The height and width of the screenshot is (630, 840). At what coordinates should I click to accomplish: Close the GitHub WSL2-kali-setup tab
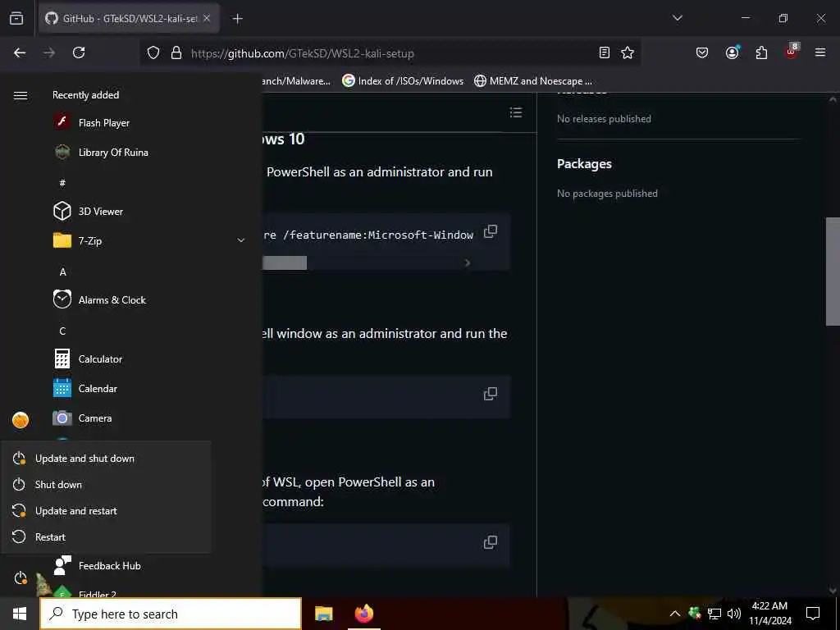pyautogui.click(x=207, y=18)
